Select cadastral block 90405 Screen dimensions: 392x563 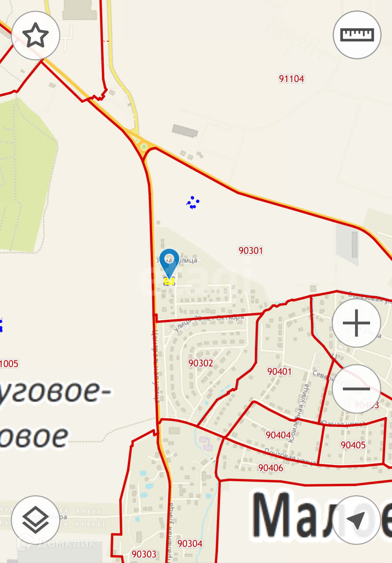tap(353, 445)
